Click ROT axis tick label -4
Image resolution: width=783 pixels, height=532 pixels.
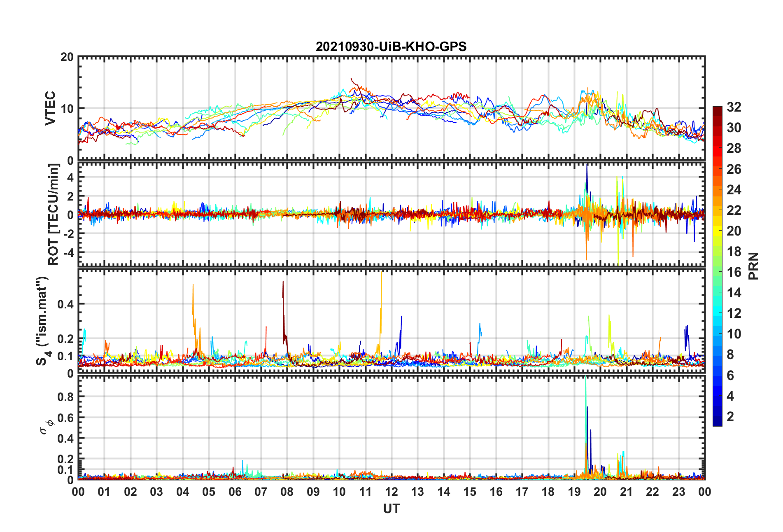click(x=68, y=252)
